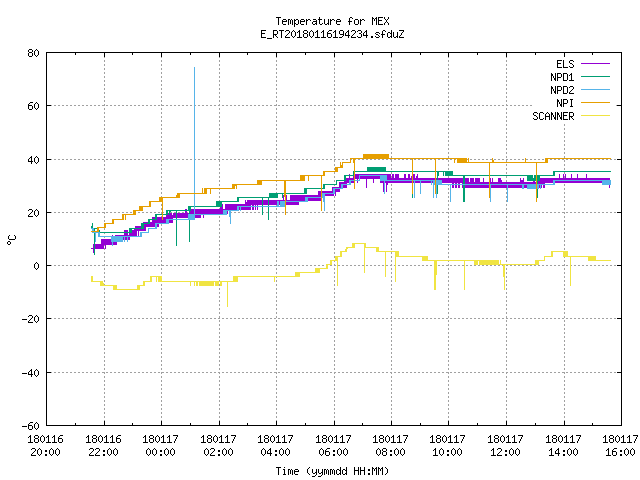Screen dimensions: 640x480
Task: Click the light blue NPD2 legend line sample
Action: click(596, 90)
